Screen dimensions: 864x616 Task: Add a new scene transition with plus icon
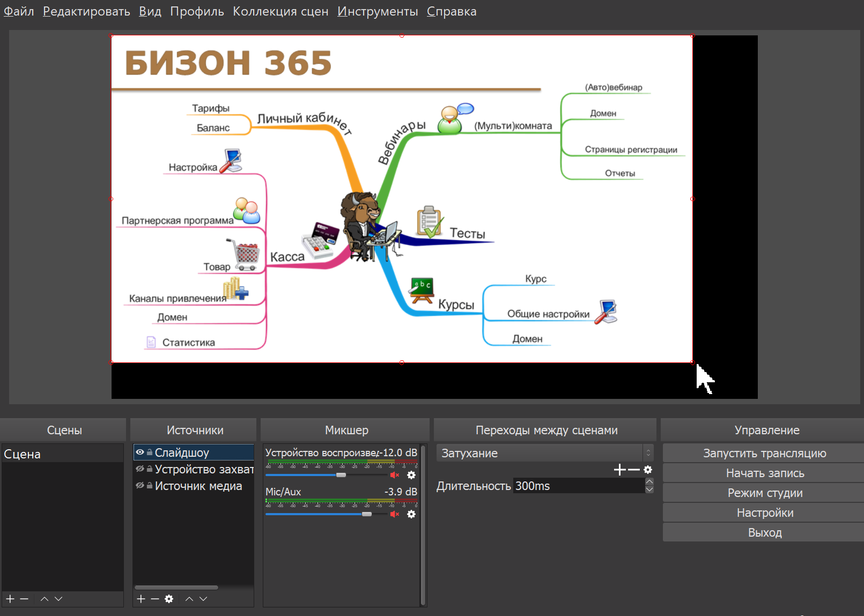(x=619, y=470)
